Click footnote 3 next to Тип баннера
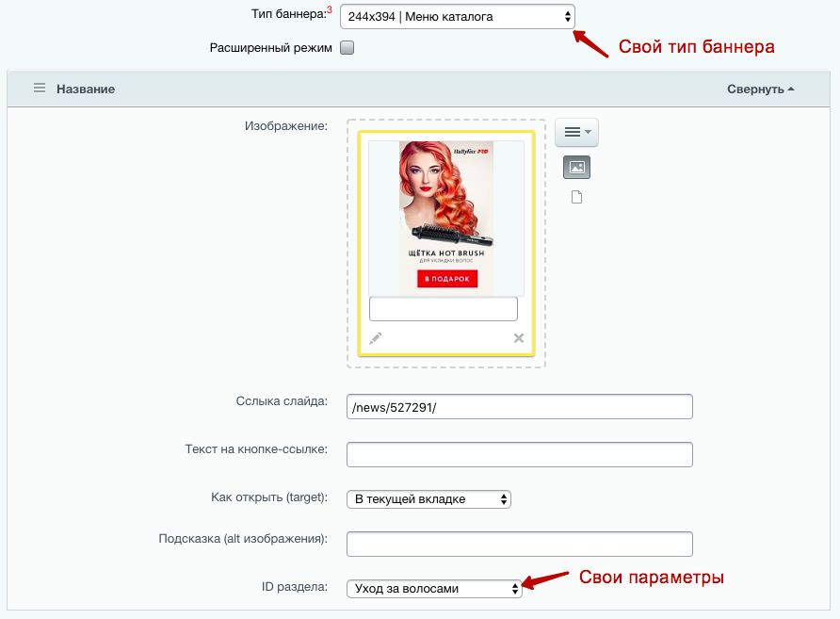 [330, 10]
